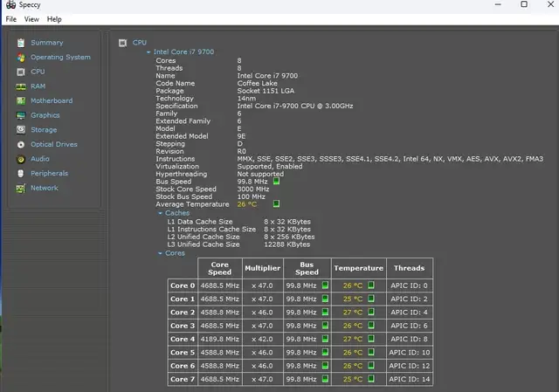The width and height of the screenshot is (559, 392).
Task: Select Optical Drives in the sidebar
Action: 54,145
